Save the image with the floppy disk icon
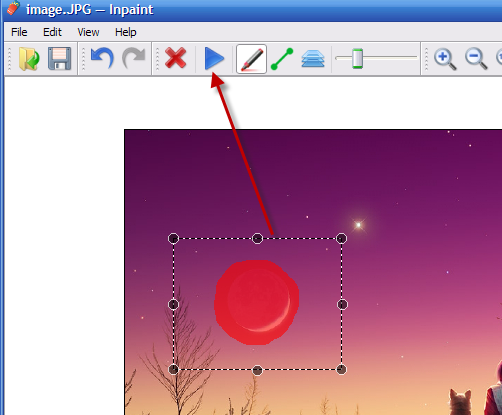This screenshot has width=502, height=415. [60, 59]
